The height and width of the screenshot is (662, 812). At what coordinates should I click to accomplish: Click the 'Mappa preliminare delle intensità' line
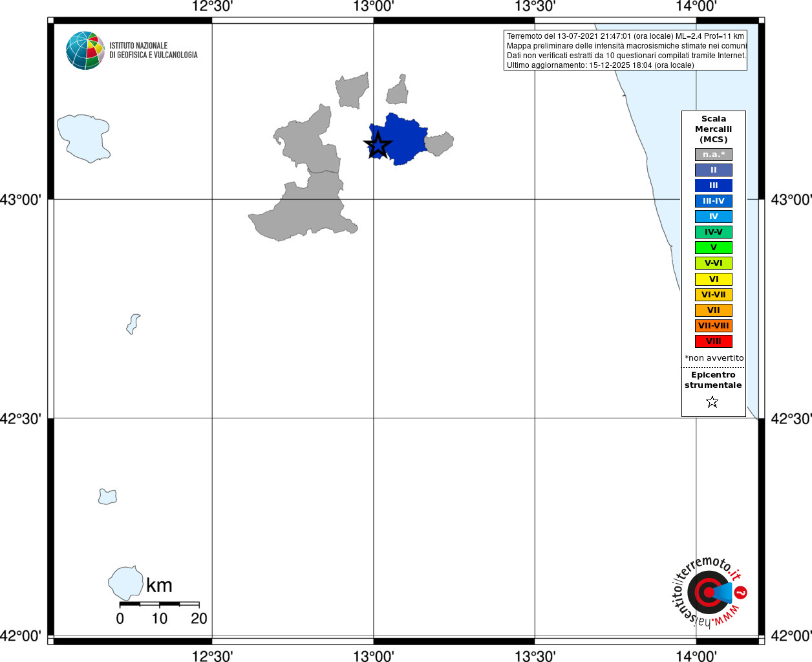(x=626, y=46)
